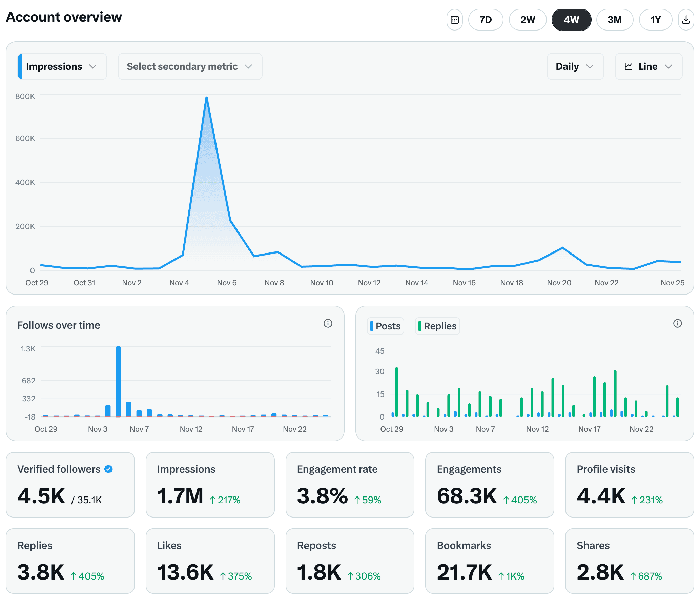This screenshot has height=608, width=700.
Task: Expand Select secondary metric dropdown
Action: click(x=190, y=66)
